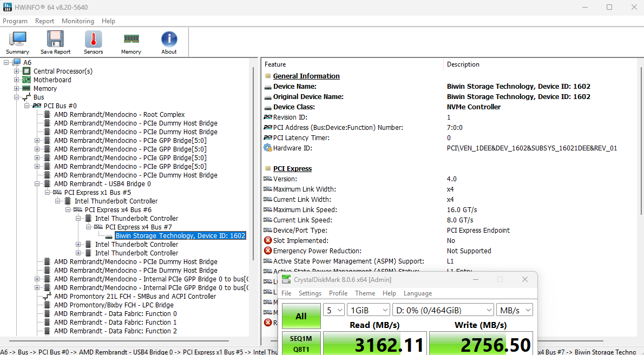Screen dimensions: 644x355
Task: Click the CrystalDiskMark title bar icon
Action: [x=286, y=279]
